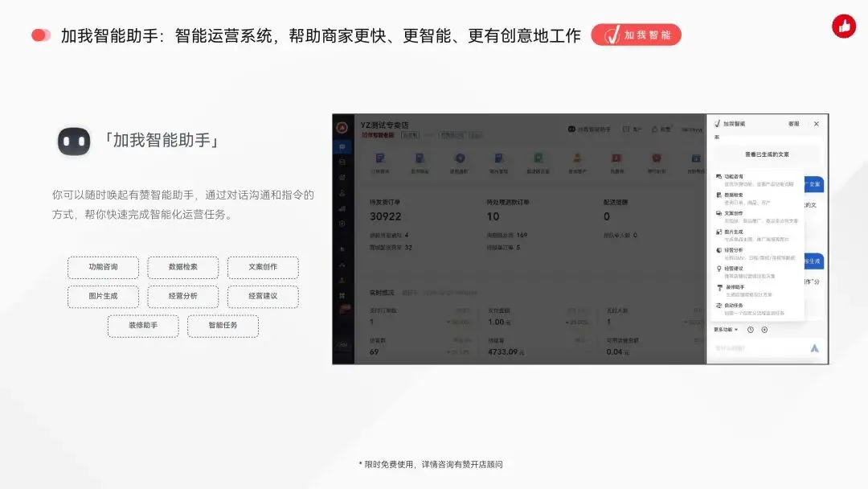Image resolution: width=868 pixels, height=489 pixels.
Task: Click the blue send arrow icon
Action: (x=814, y=348)
